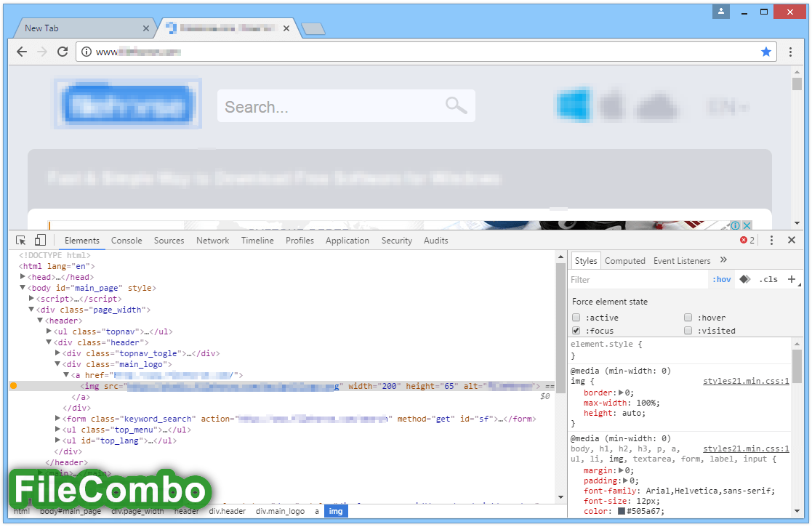Click the page Search... input field

click(346, 106)
